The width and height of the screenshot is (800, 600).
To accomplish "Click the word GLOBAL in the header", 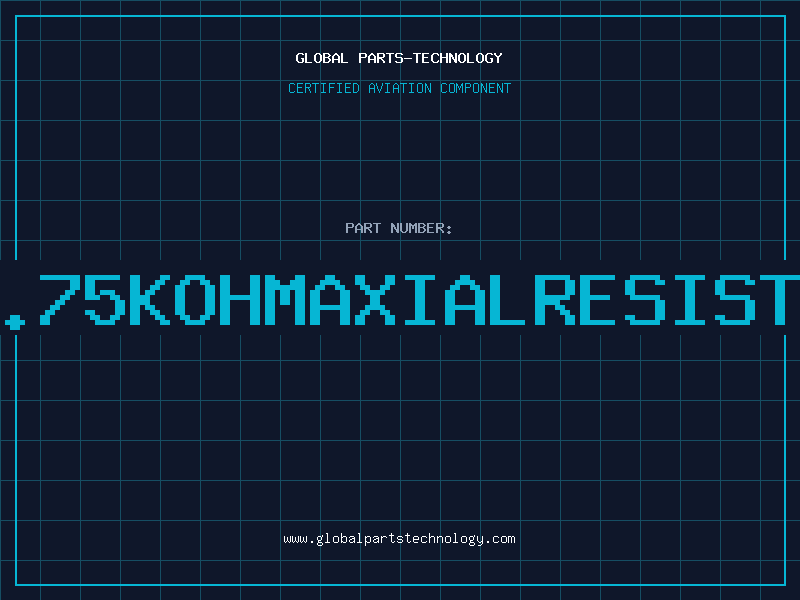I will pyautogui.click(x=321, y=58).
